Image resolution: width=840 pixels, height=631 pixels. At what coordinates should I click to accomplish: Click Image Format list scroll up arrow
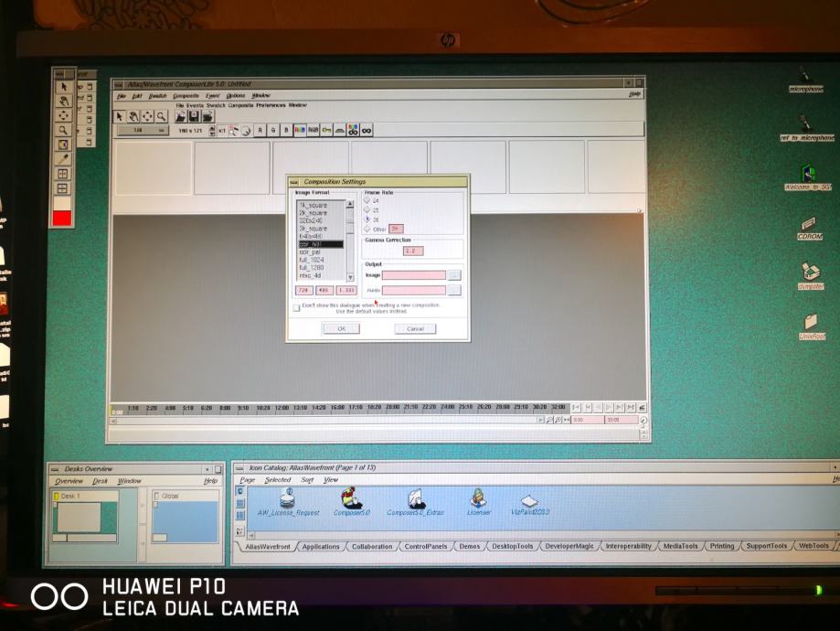[x=350, y=204]
